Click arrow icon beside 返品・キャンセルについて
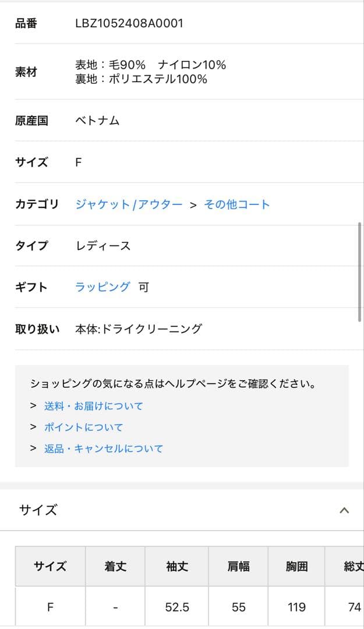The width and height of the screenshot is (364, 629). (33, 448)
